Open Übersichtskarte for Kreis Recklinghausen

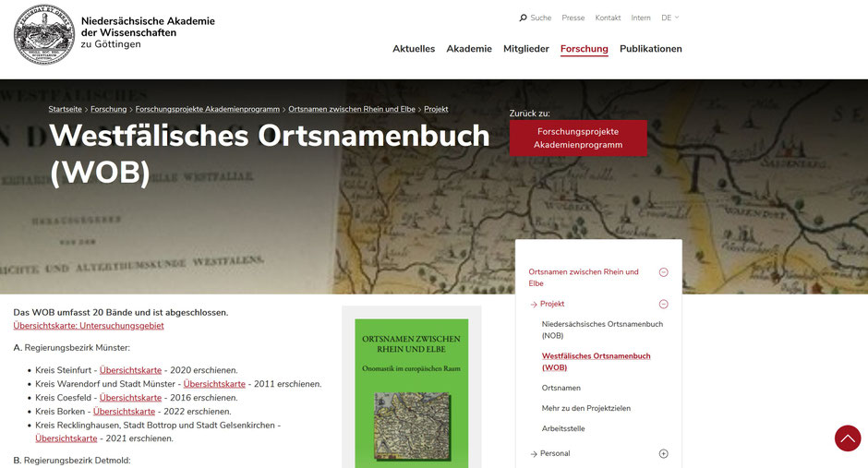tap(66, 438)
